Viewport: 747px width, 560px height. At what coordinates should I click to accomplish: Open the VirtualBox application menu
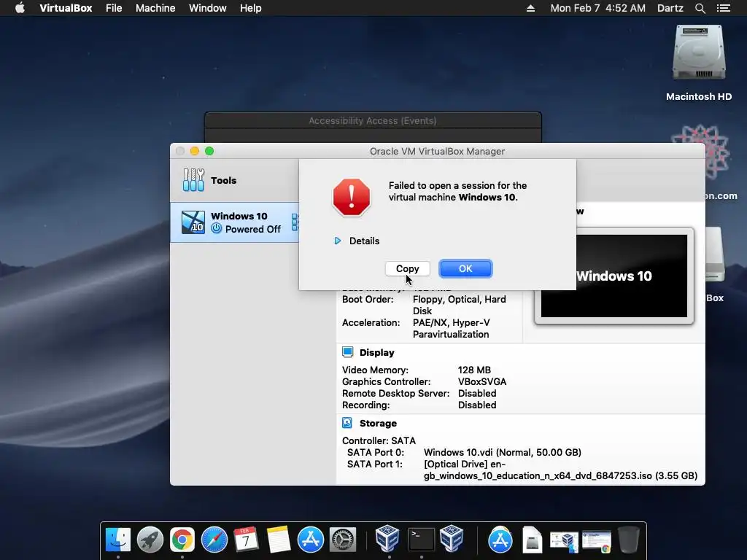pyautogui.click(x=66, y=8)
